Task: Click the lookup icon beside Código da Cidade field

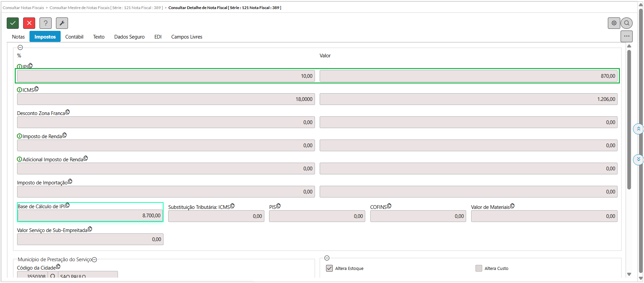Action: click(53, 276)
